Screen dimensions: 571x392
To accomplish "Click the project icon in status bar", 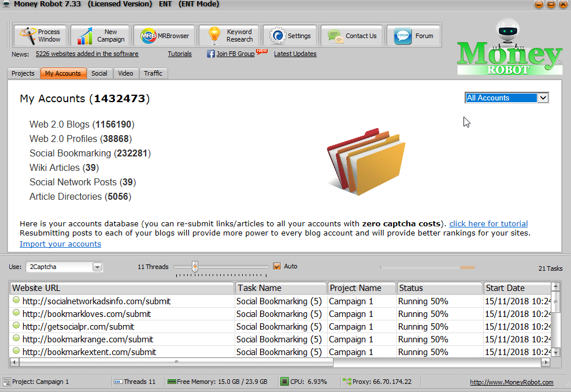I will 7,382.
